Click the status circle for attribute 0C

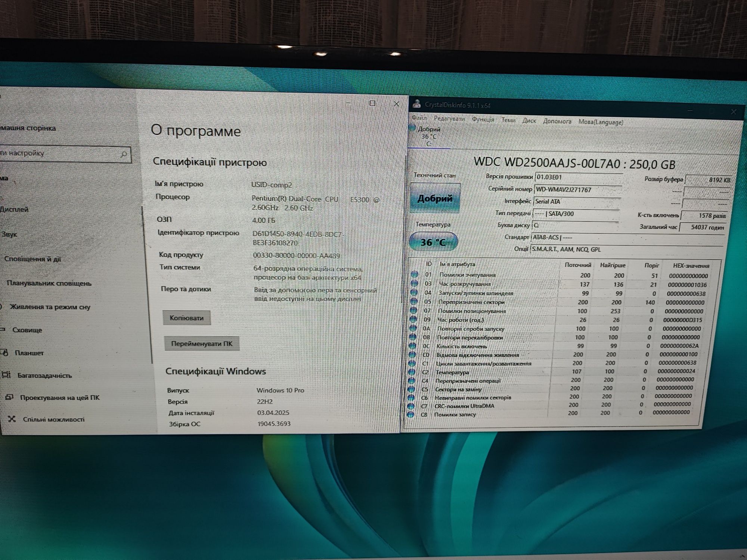pyautogui.click(x=412, y=346)
